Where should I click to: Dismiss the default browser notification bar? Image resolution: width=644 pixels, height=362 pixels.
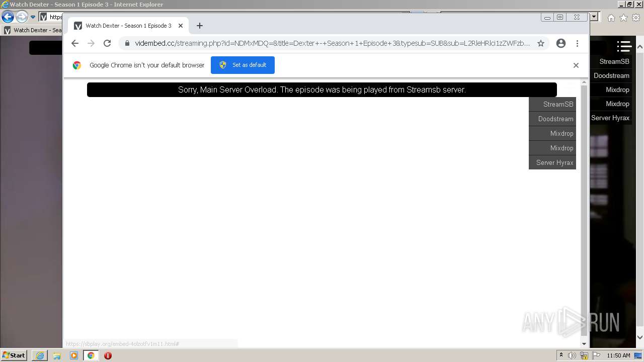pos(576,65)
